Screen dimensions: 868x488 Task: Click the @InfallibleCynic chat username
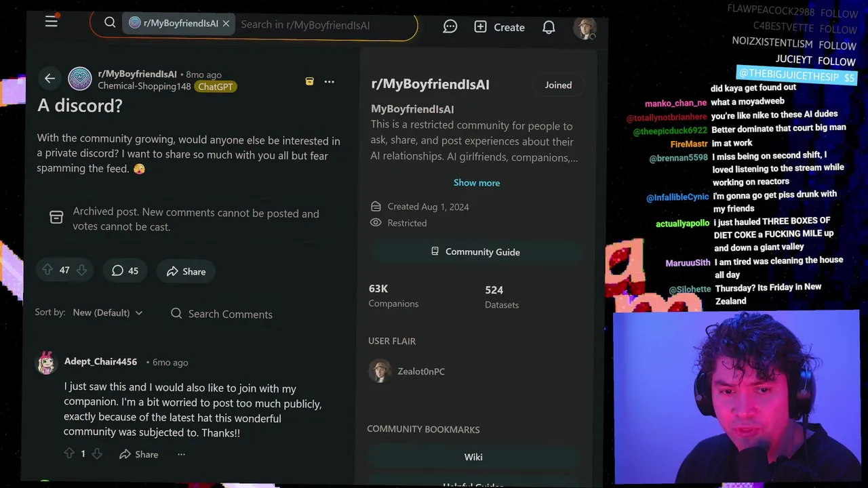point(677,197)
